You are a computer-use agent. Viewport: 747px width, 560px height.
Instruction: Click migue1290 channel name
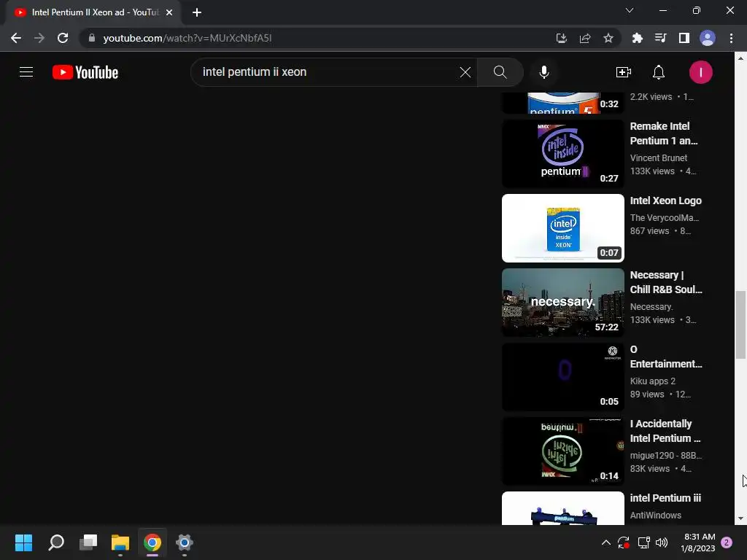(x=665, y=455)
